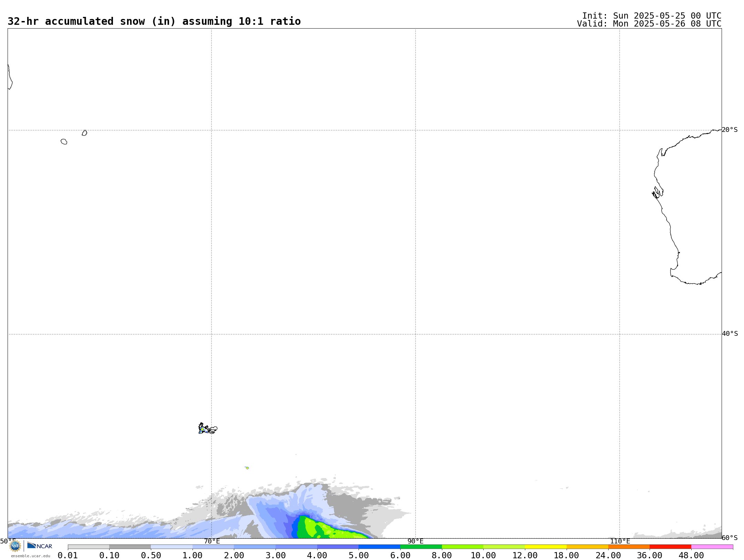
Task: Click the 2.00 colorbar tick label
Action: click(234, 556)
